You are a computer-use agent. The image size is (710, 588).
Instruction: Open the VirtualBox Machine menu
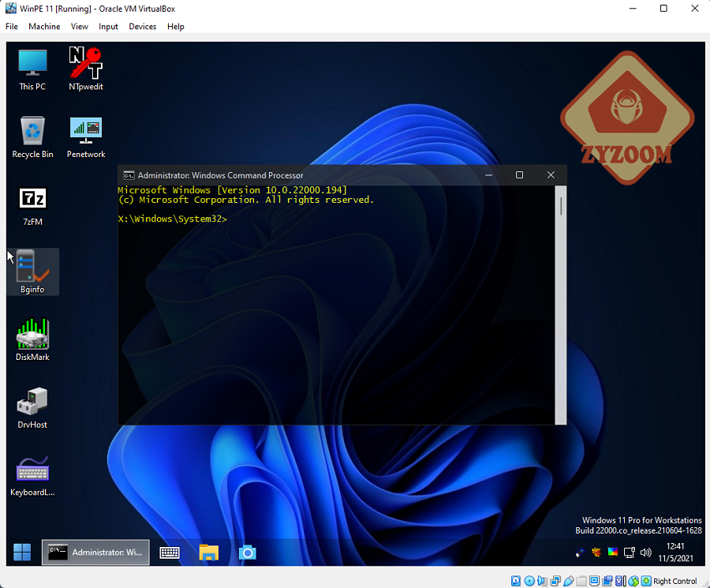pos(44,26)
